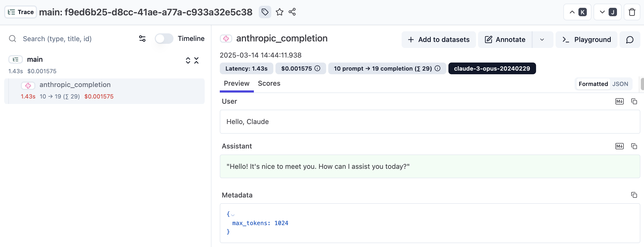
Task: Click the "Hello, Claude" user text
Action: click(x=248, y=122)
